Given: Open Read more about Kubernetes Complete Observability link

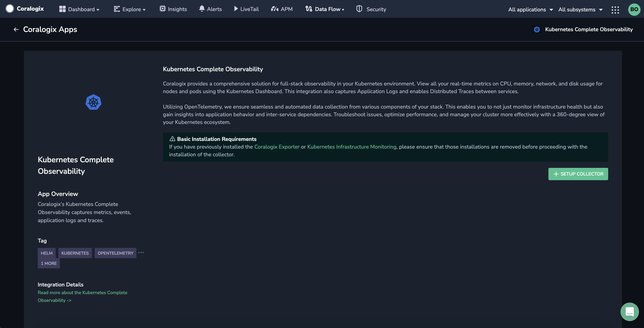Looking at the screenshot, I should pos(82,296).
